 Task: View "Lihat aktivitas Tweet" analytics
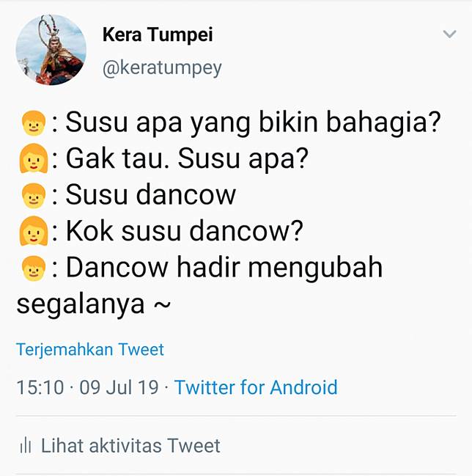130,445
